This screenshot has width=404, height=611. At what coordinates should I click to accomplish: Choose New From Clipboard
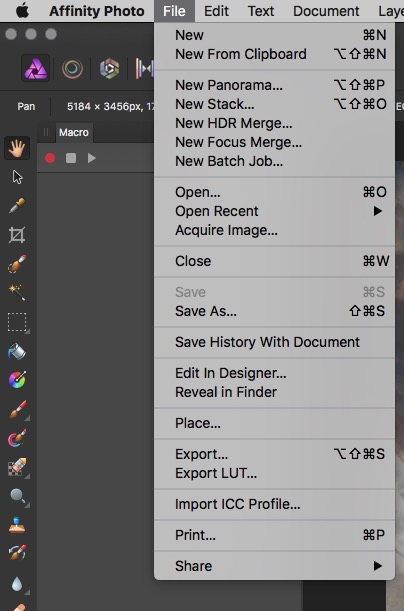[x=274, y=54]
